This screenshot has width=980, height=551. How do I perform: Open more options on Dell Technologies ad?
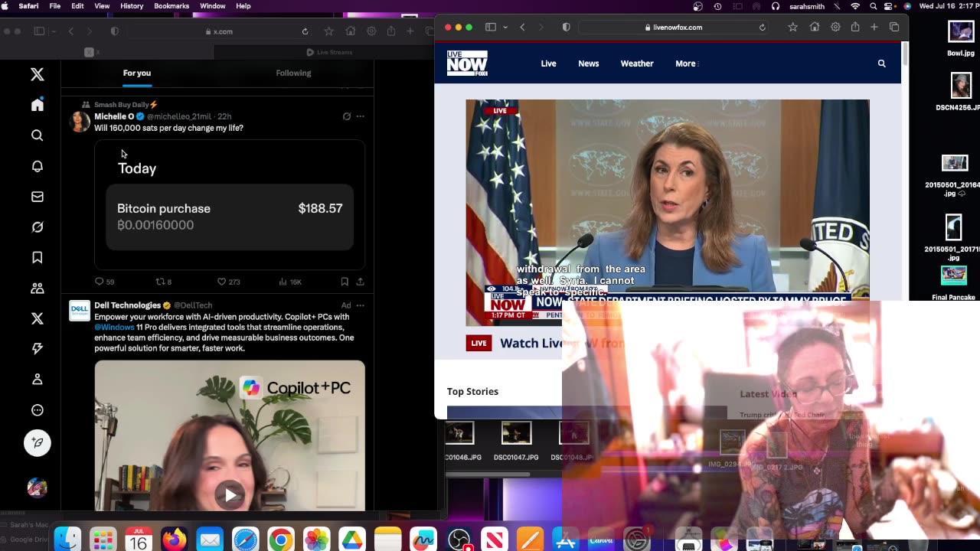pos(360,305)
